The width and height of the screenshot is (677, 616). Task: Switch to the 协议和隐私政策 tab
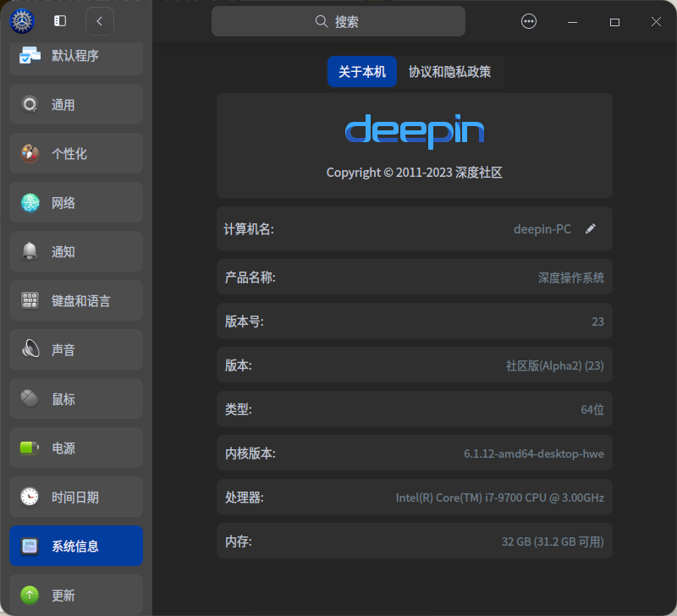tap(450, 72)
